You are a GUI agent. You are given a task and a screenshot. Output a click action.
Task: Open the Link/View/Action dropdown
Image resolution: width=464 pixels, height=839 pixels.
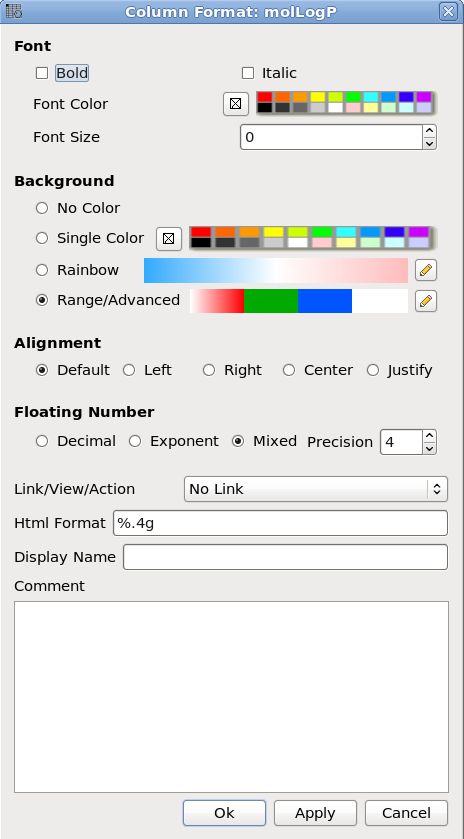316,489
